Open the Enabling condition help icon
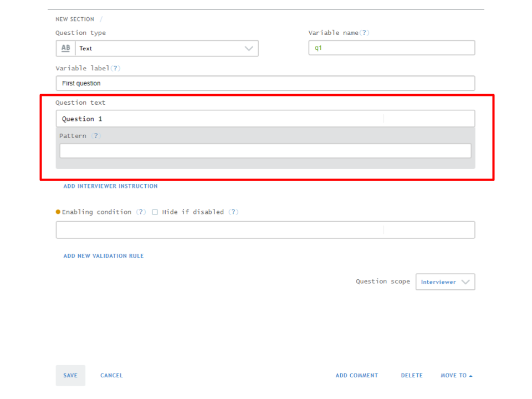Screen dimensions: 532x399 click(x=141, y=212)
